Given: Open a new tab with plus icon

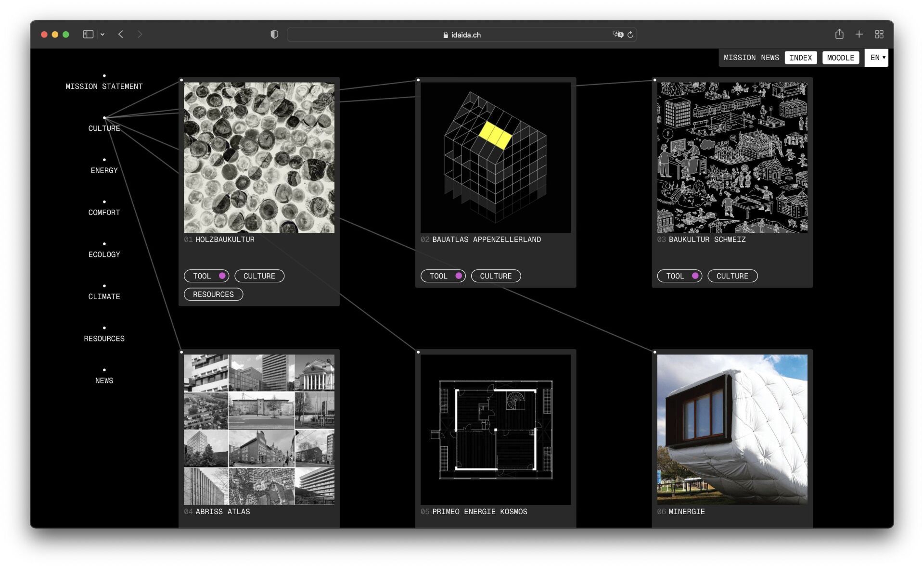Looking at the screenshot, I should (x=859, y=34).
